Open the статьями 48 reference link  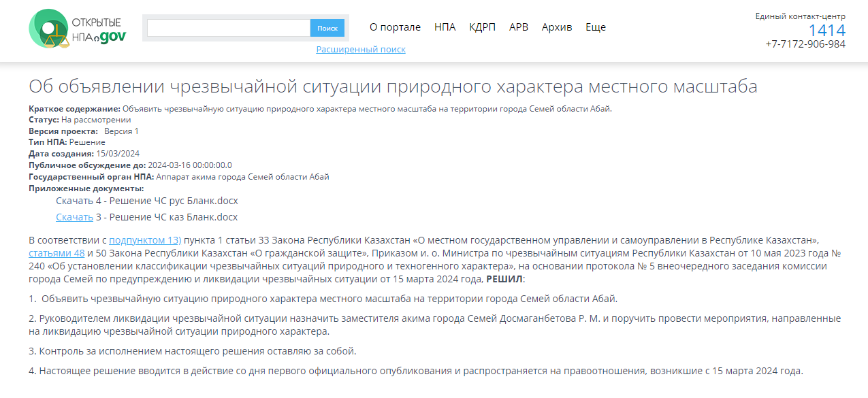(57, 253)
